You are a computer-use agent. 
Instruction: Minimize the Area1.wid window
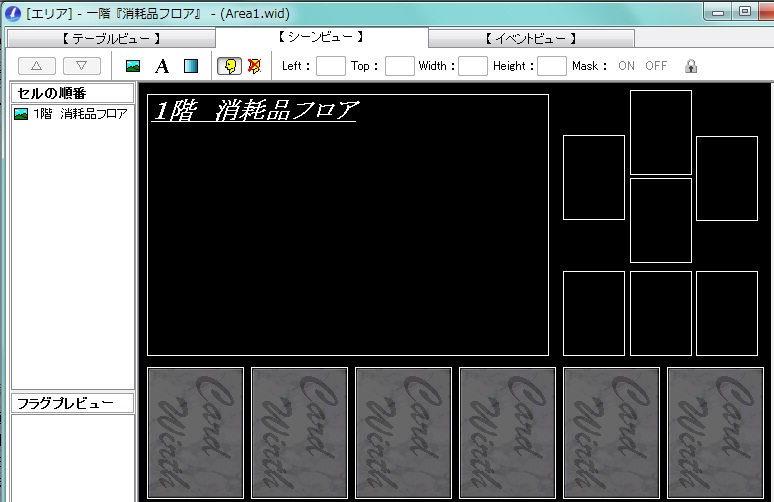tap(718, 12)
